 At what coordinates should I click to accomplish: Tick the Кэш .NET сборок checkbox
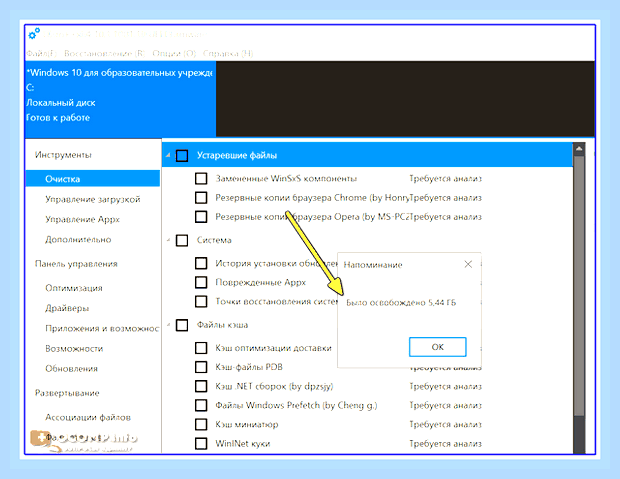(x=201, y=386)
